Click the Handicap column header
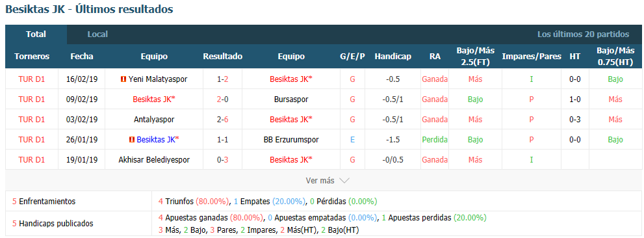Screen dimensions: 644x238 coord(393,57)
